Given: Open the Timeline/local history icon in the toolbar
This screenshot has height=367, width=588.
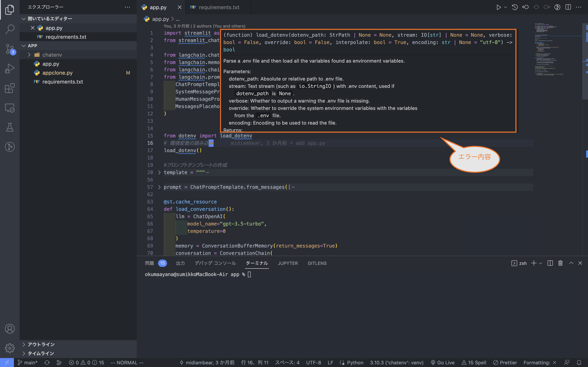Looking at the screenshot, I should tap(515, 7).
